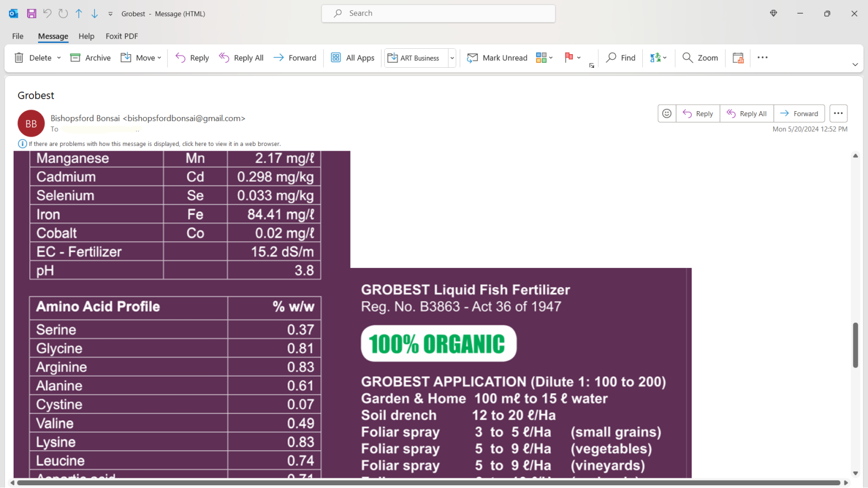Image resolution: width=868 pixels, height=488 pixels.
Task: Open the Follow Up flag dropdown
Action: click(x=572, y=57)
